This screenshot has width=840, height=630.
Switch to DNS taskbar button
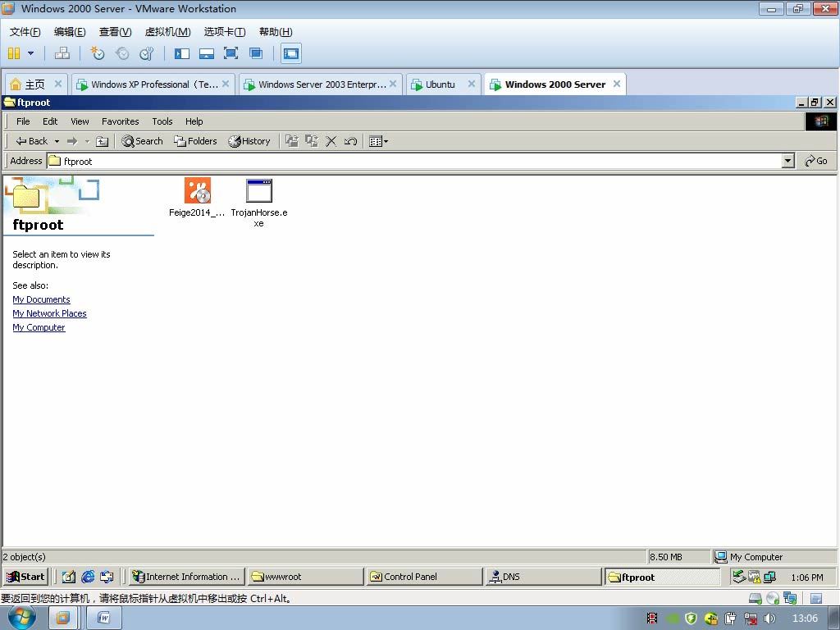point(543,577)
